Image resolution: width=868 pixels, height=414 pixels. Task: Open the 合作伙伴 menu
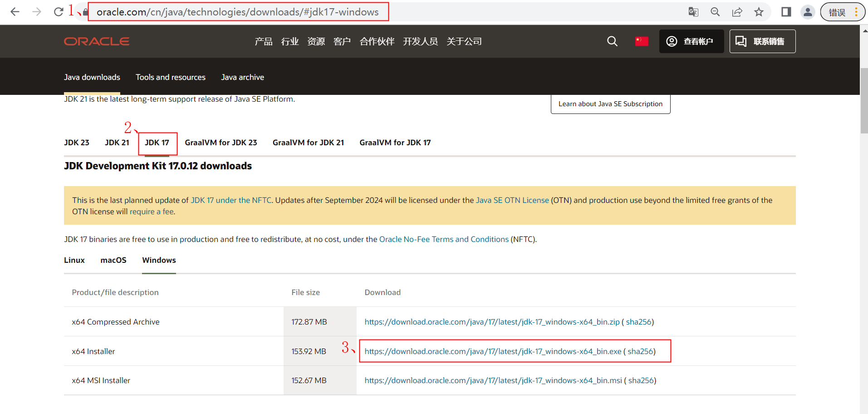pos(377,41)
